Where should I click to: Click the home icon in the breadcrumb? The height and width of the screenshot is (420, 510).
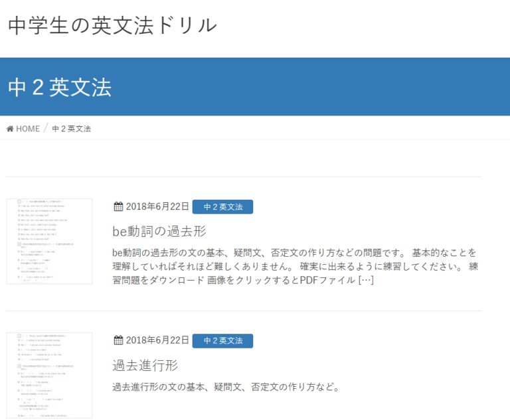tap(10, 129)
